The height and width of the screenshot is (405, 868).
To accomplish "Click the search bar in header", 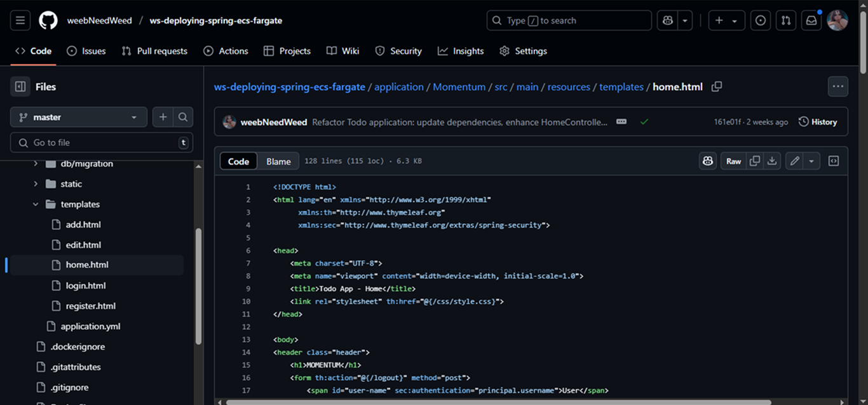I will coord(569,20).
